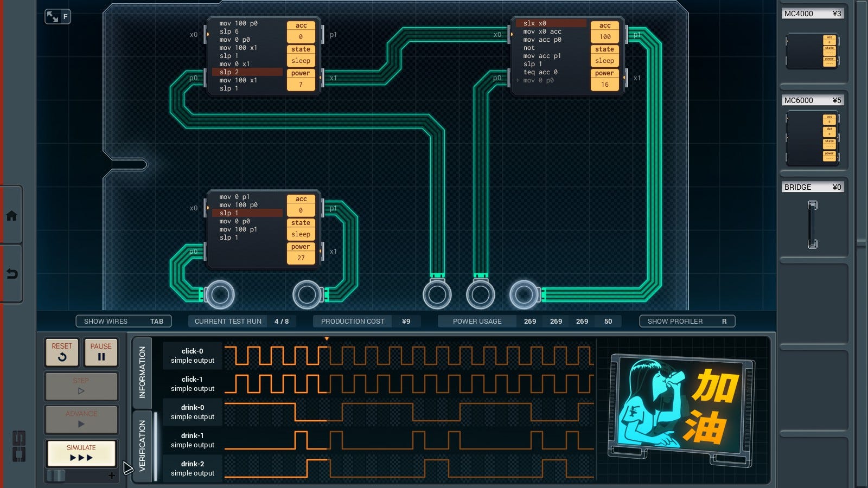Click the 'sleep' state on top-left chip
Screen dimensions: 868x488
301,61
